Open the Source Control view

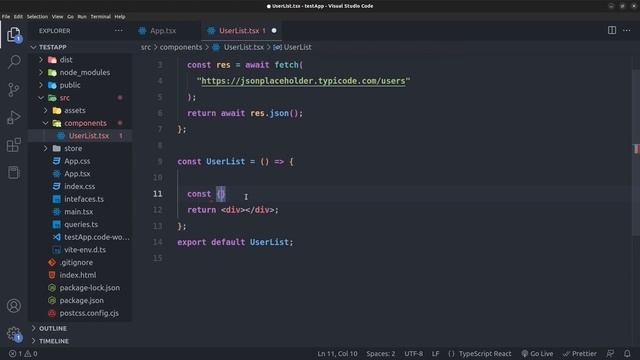tap(14, 89)
